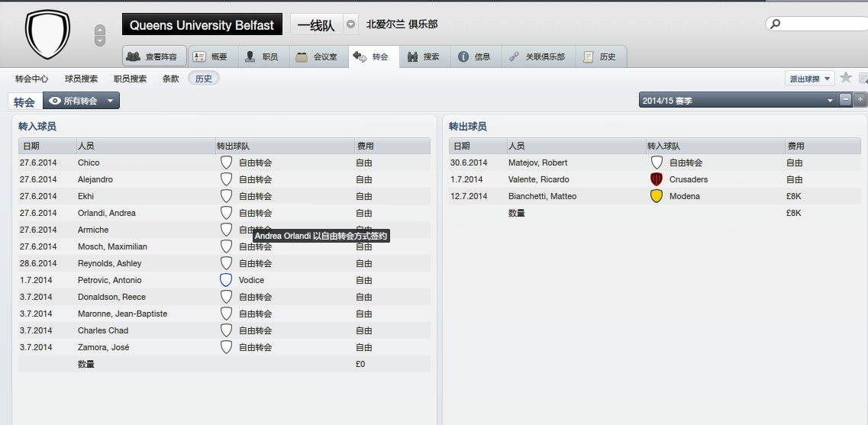The image size is (868, 425).
Task: Sort transfers in by 日期 column
Action: pyautogui.click(x=47, y=146)
